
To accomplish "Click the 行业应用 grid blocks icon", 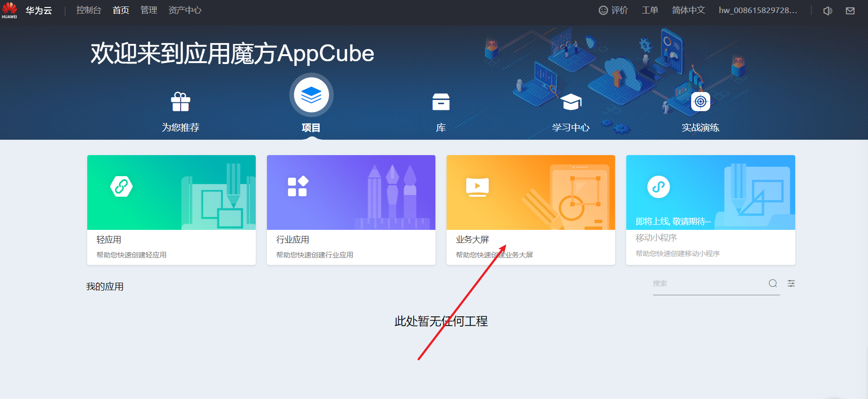I will pos(298,186).
